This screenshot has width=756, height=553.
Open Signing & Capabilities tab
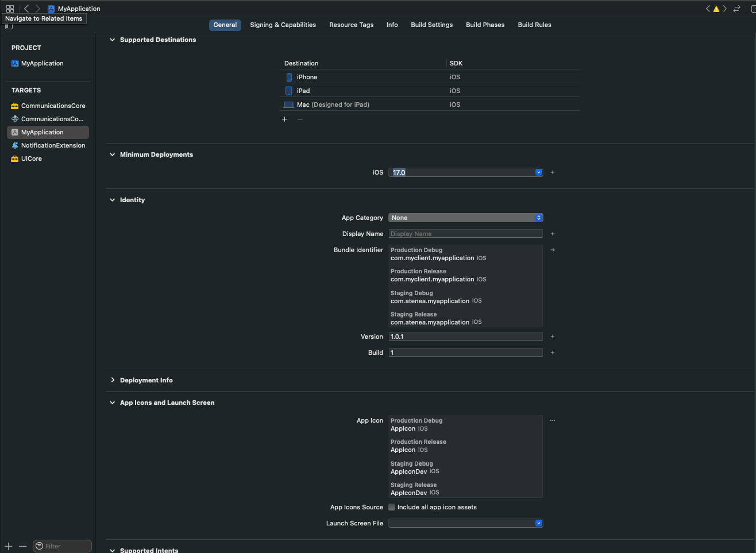point(283,25)
